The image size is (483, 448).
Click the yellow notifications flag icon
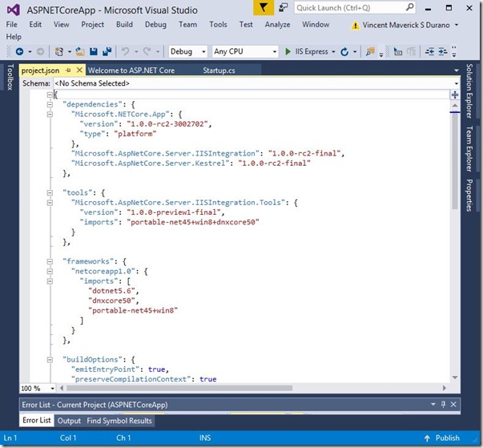[x=264, y=7]
